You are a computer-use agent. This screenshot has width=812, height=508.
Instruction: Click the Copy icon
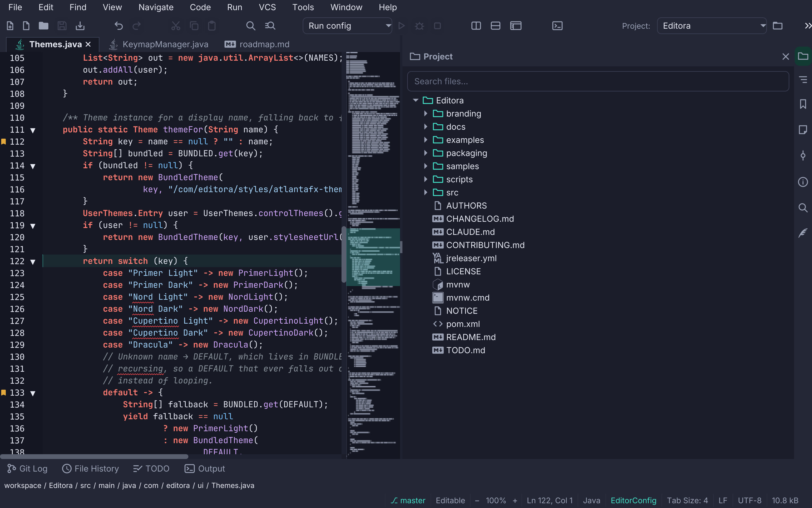194,26
